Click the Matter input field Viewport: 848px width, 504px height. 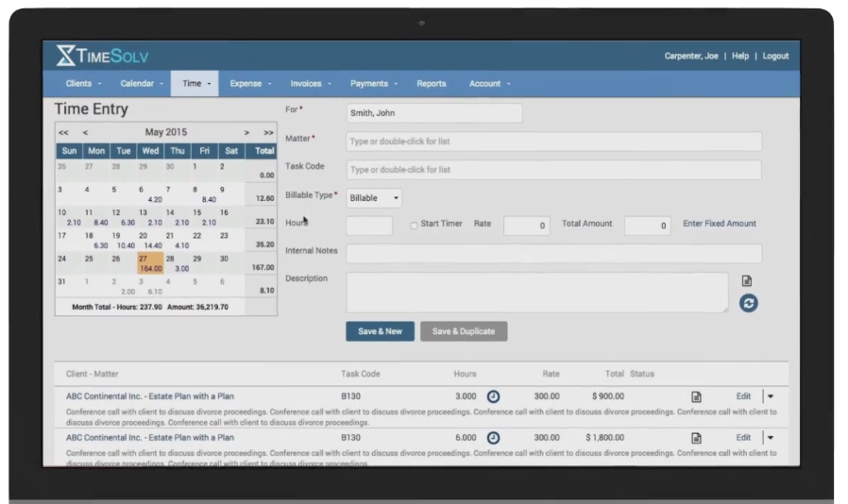(553, 142)
